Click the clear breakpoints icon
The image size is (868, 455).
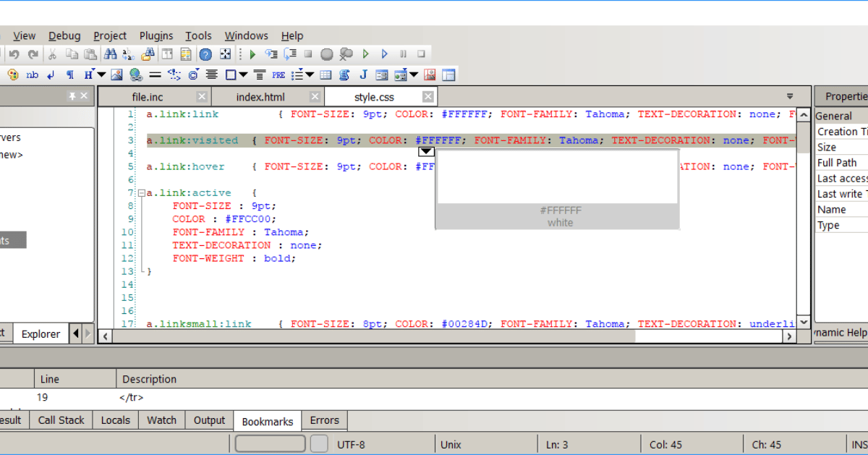pyautogui.click(x=346, y=54)
